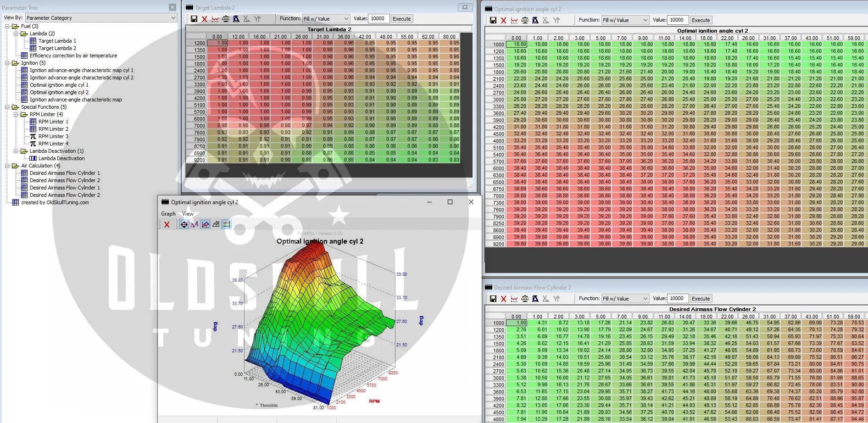Click red X icon in 3D graph window toolbar
This screenshot has width=868, height=423.
[x=167, y=224]
